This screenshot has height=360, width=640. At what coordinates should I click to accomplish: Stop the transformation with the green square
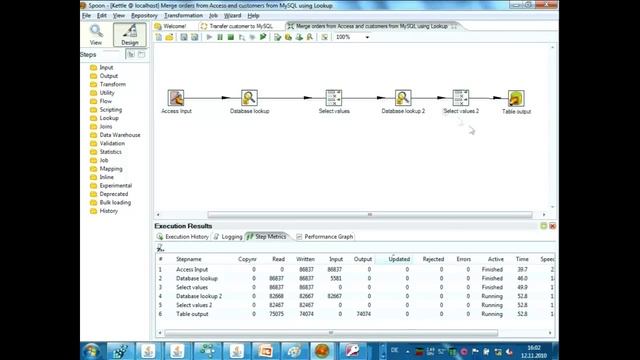tap(231, 37)
